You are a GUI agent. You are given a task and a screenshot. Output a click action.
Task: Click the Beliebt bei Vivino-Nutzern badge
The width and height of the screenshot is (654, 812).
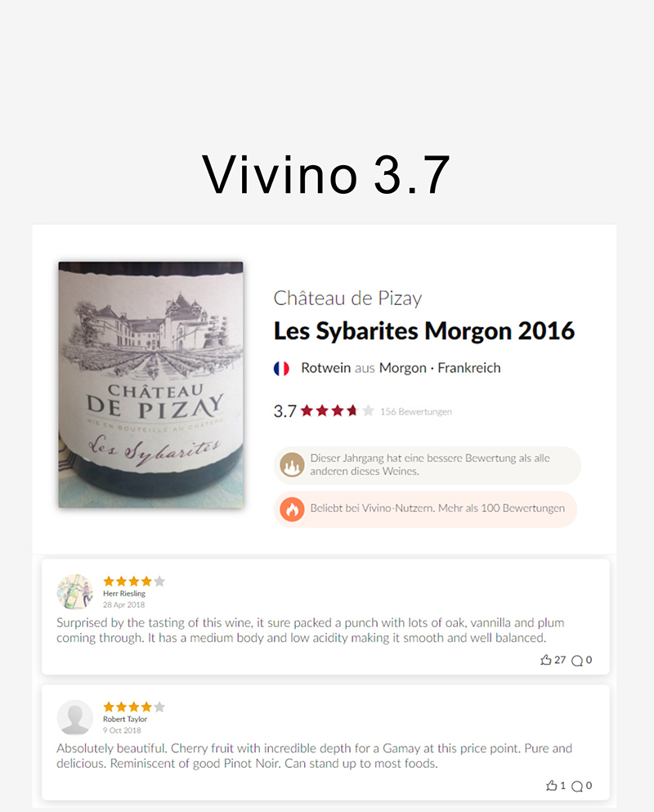coord(425,509)
